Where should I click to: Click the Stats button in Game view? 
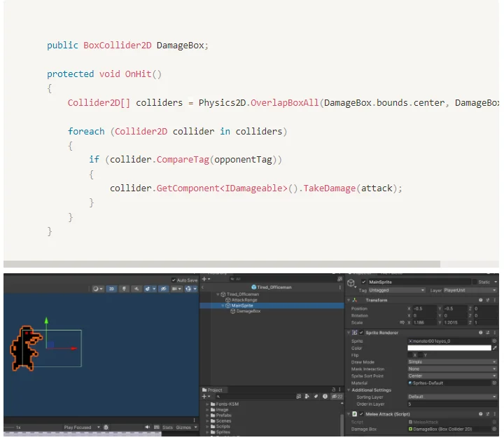(x=168, y=427)
